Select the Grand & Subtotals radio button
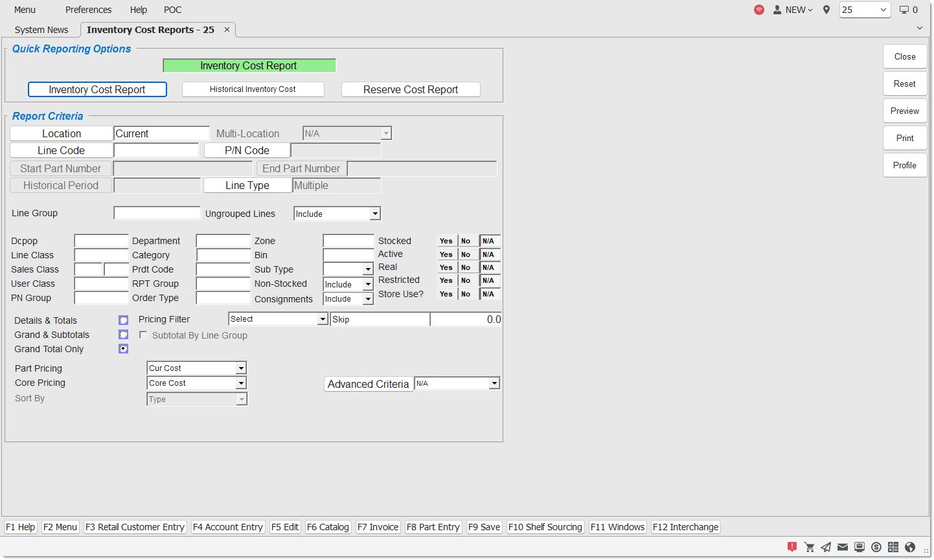Screen dimensions: 934x560 pyautogui.click(x=123, y=335)
